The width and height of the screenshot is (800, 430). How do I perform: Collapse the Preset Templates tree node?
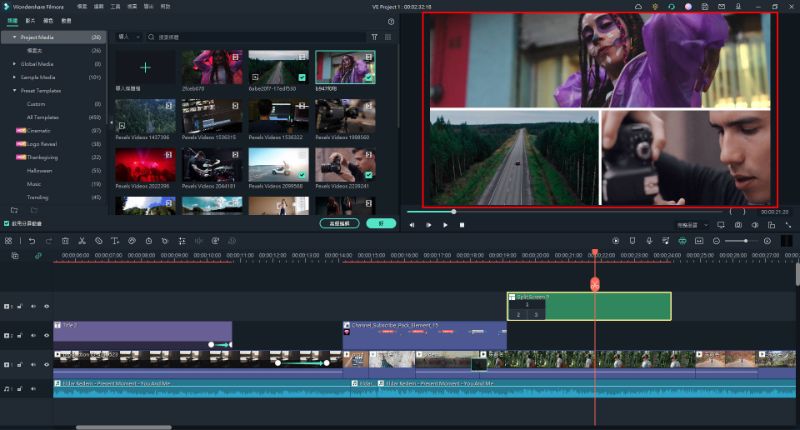point(14,90)
